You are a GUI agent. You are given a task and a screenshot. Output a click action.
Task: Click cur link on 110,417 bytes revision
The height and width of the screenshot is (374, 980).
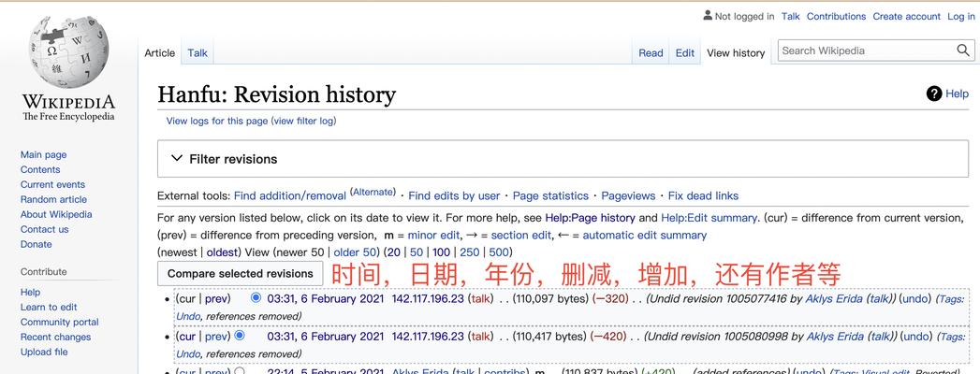tap(185, 337)
